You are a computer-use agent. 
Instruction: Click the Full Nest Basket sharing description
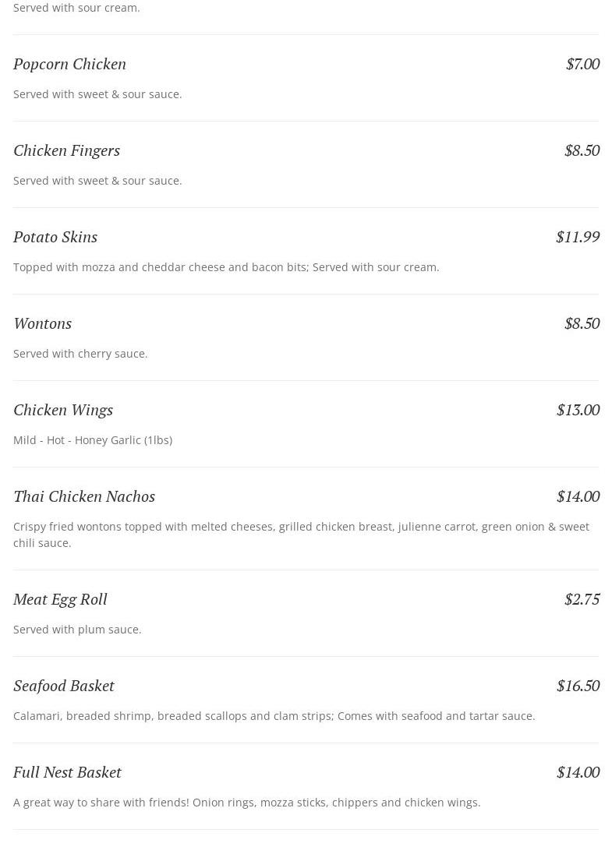pos(246,803)
